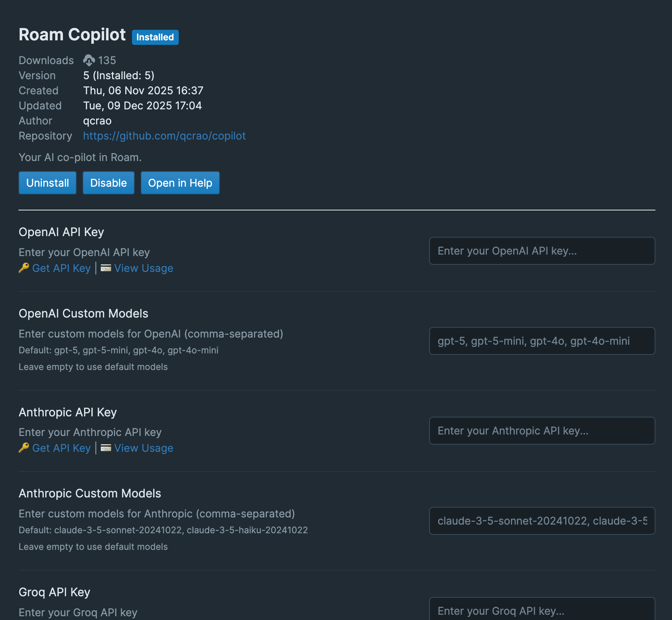Click the Roam Copilot title heading
The image size is (672, 620).
(72, 35)
